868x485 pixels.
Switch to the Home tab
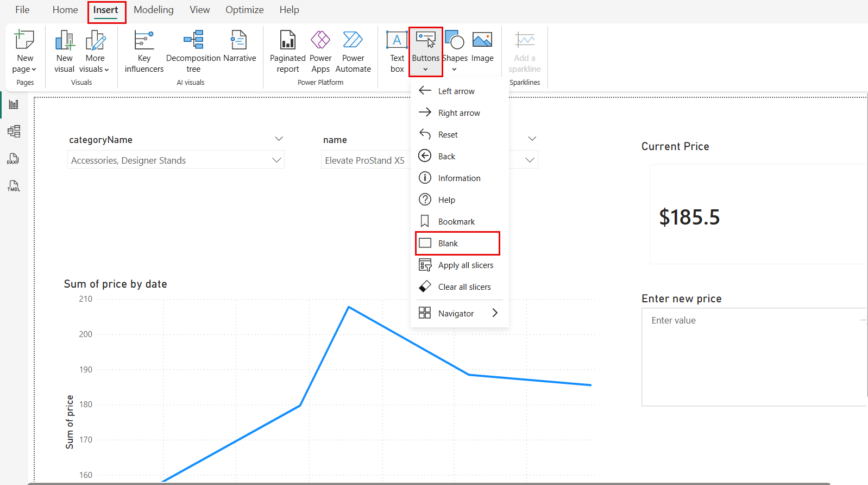(65, 10)
